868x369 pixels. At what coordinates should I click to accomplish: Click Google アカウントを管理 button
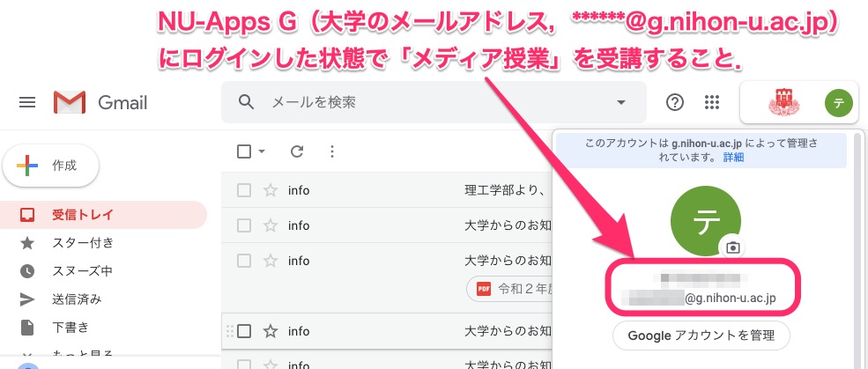click(701, 336)
